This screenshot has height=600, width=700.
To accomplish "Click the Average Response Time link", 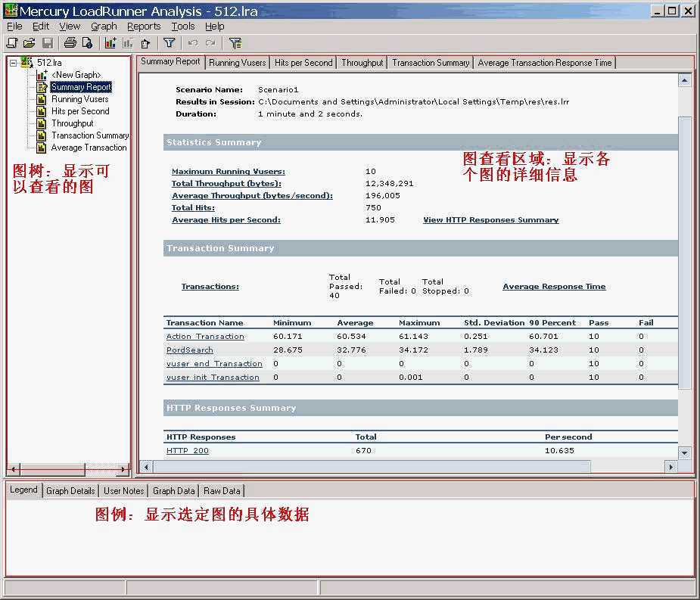I will 554,287.
